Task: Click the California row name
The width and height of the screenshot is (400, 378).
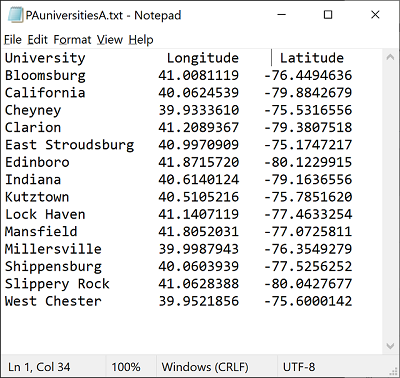Action: pyautogui.click(x=45, y=93)
